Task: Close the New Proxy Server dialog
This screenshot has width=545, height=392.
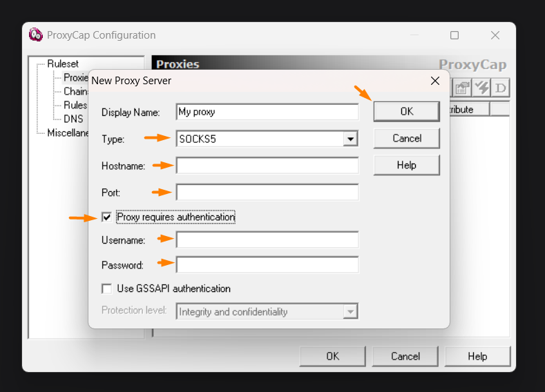Action: [434, 81]
